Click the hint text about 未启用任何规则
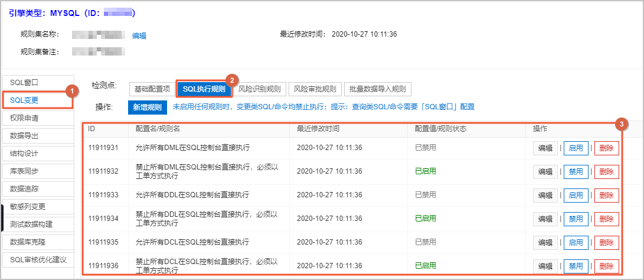 tap(323, 107)
